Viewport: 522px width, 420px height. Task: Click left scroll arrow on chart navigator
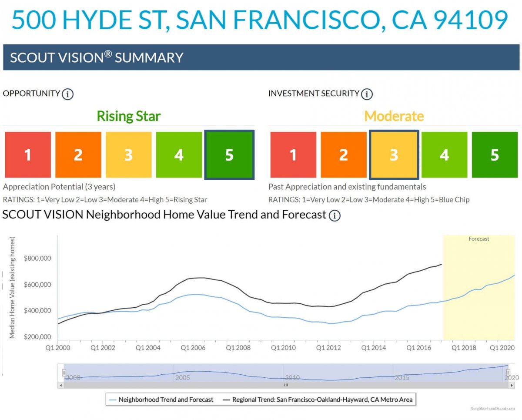pos(61,385)
